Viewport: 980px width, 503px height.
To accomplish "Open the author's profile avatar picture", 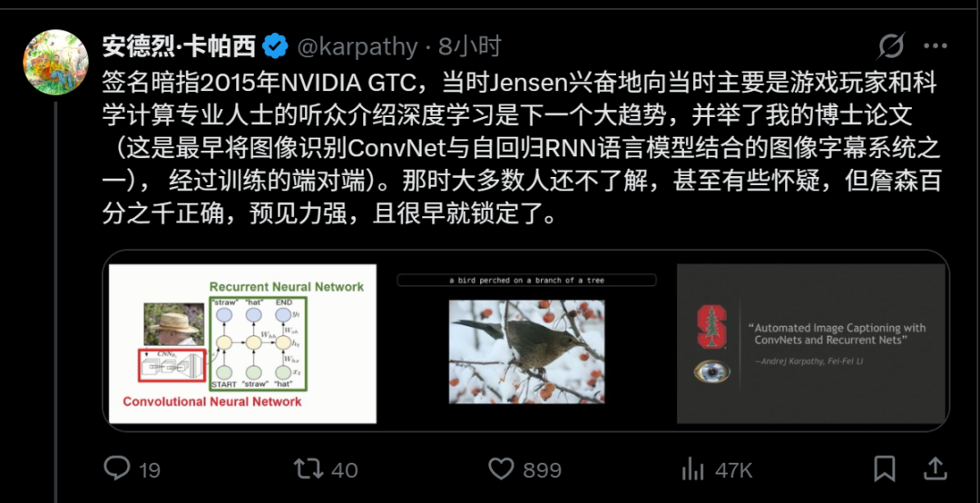I will (55, 62).
